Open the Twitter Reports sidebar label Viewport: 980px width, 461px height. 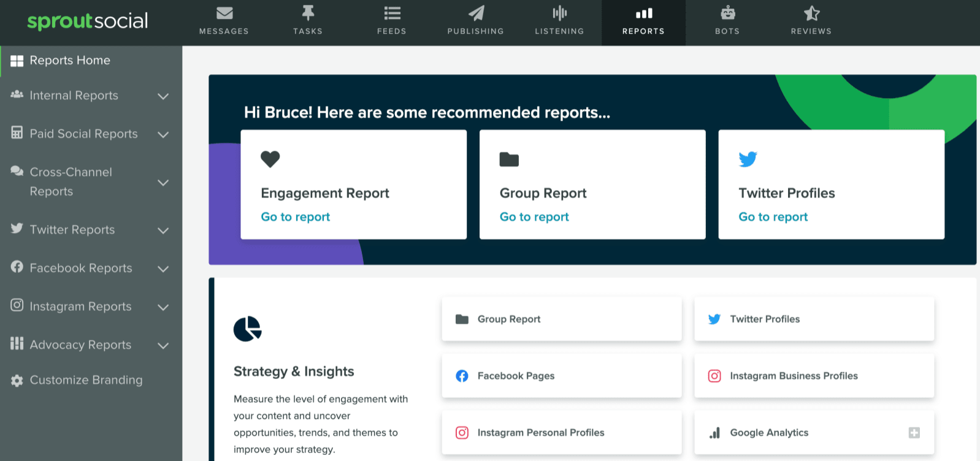click(x=72, y=230)
